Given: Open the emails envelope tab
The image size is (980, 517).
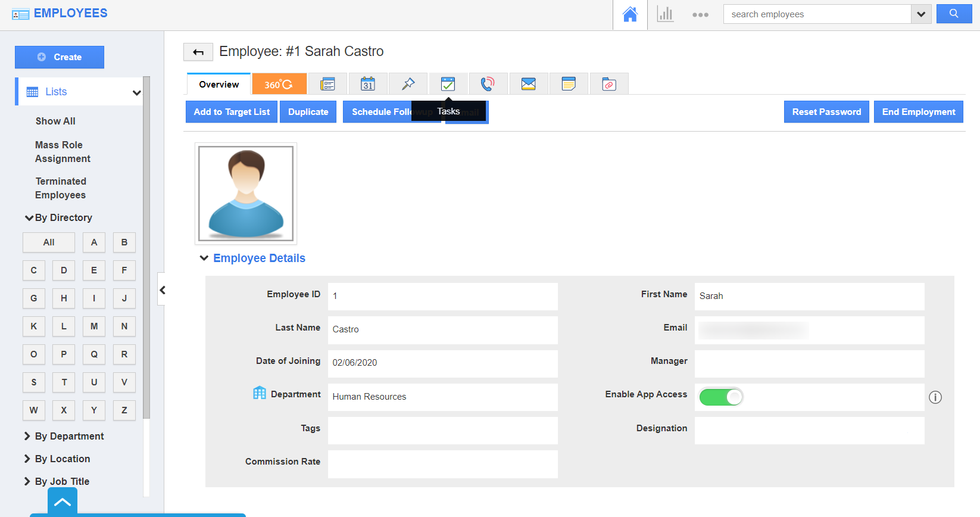Looking at the screenshot, I should pos(528,84).
